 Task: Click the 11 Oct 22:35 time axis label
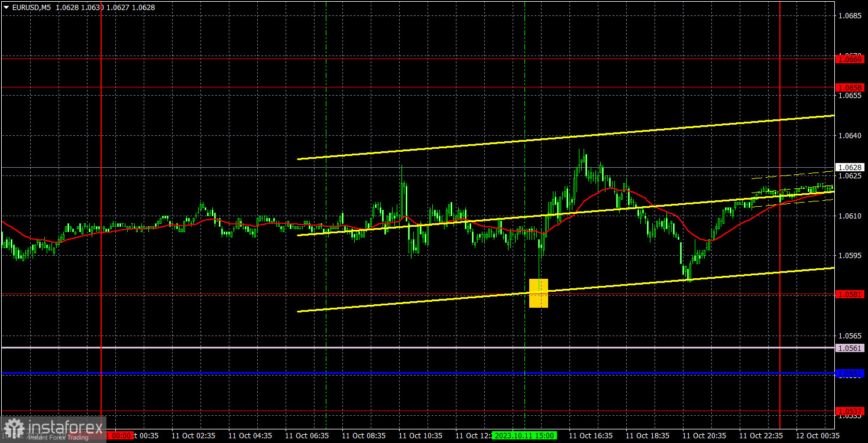point(760,435)
